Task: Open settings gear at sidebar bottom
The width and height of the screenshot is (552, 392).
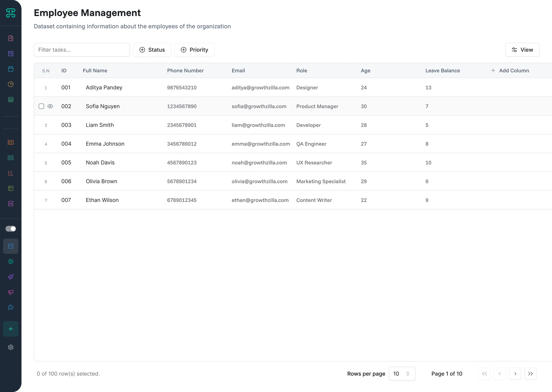Action: pyautogui.click(x=11, y=347)
